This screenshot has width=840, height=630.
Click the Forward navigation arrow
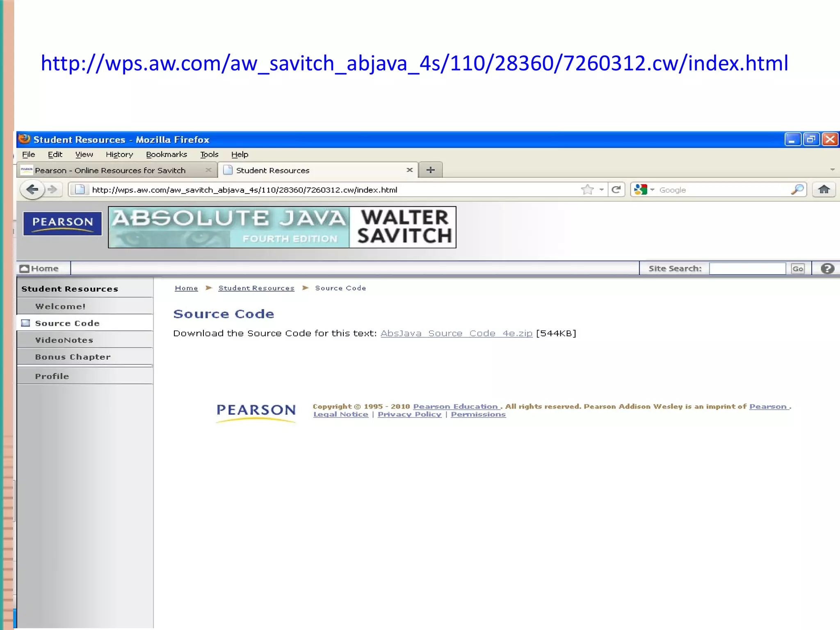coord(52,189)
